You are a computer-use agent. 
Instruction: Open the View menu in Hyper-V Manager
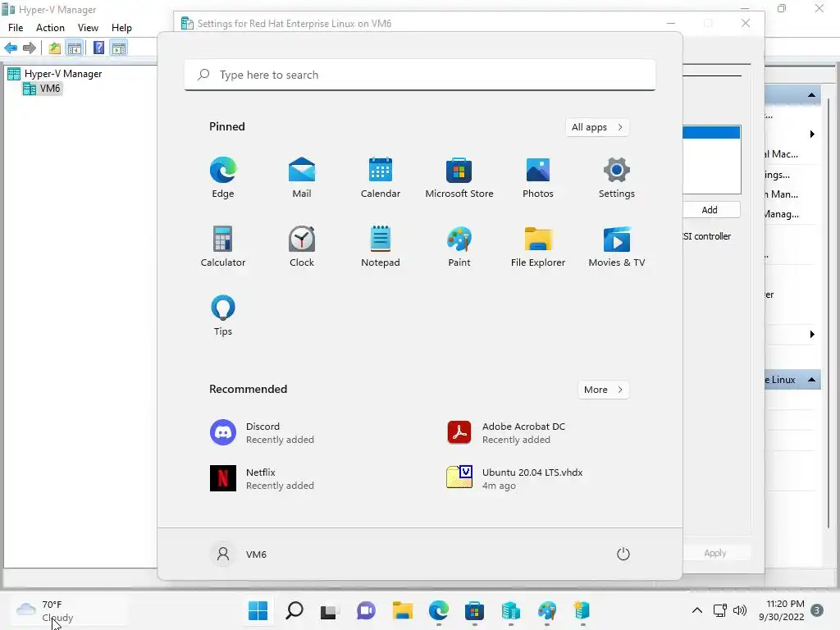(88, 28)
